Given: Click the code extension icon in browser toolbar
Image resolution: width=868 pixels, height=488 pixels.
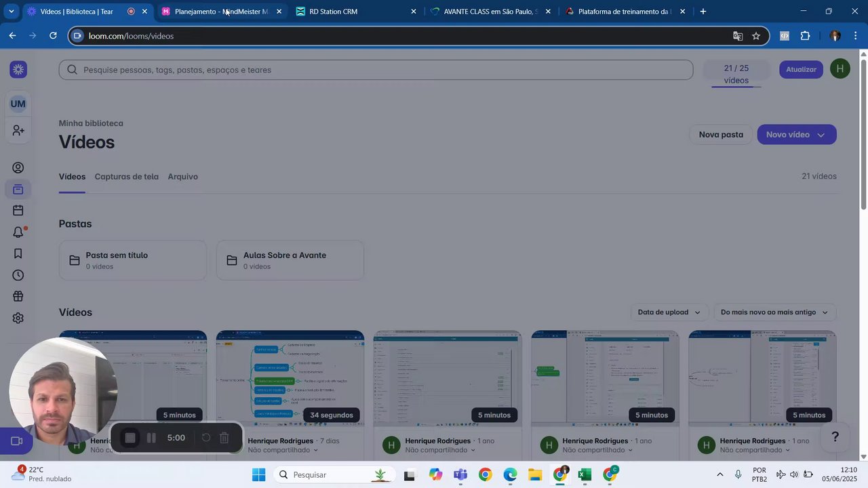Looking at the screenshot, I should (x=785, y=36).
